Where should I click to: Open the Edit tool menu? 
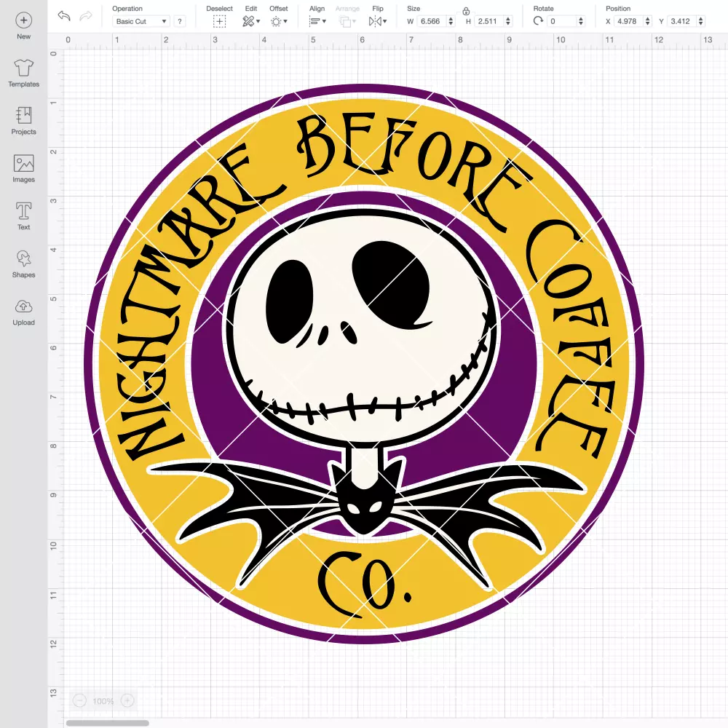pyautogui.click(x=251, y=21)
